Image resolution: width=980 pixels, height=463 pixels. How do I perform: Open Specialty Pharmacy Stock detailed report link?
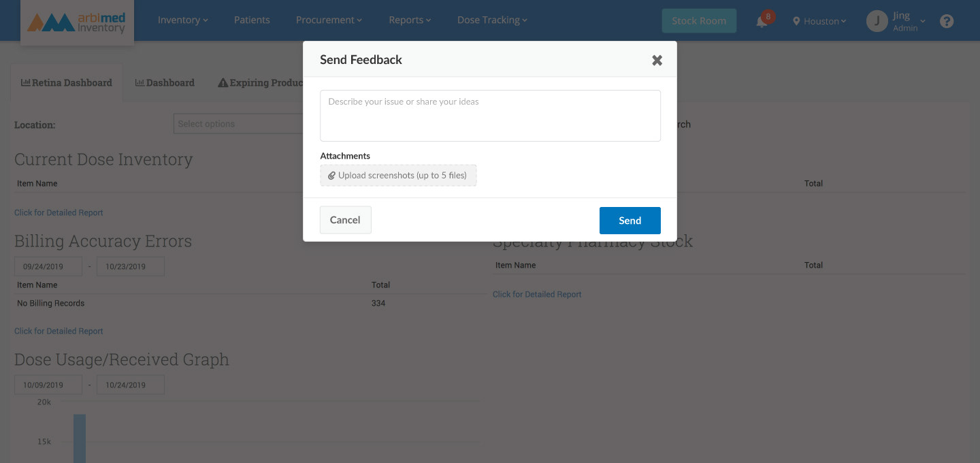(537, 294)
